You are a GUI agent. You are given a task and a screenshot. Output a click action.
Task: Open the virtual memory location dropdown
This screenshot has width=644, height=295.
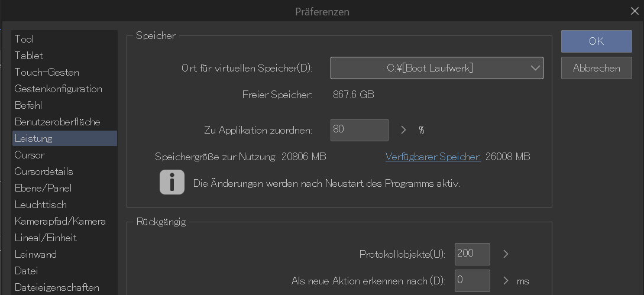tap(436, 68)
